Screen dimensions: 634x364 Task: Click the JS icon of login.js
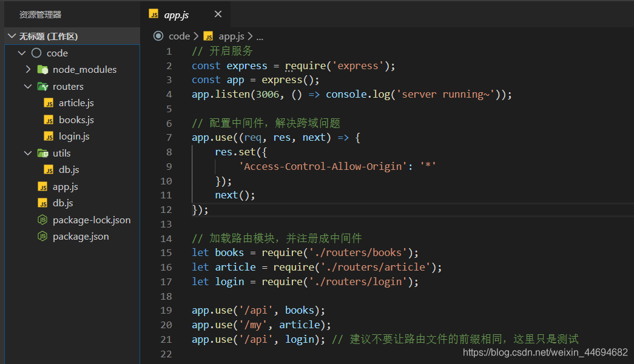tap(49, 136)
